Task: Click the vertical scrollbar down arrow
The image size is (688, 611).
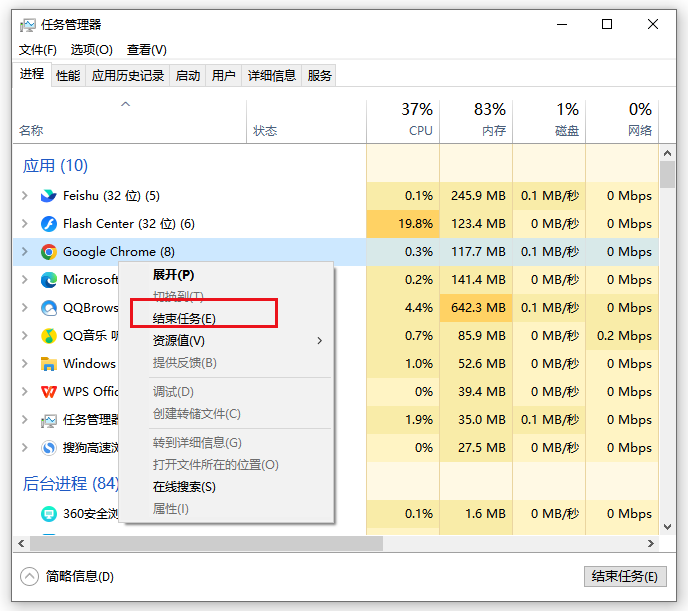Action: (667, 527)
